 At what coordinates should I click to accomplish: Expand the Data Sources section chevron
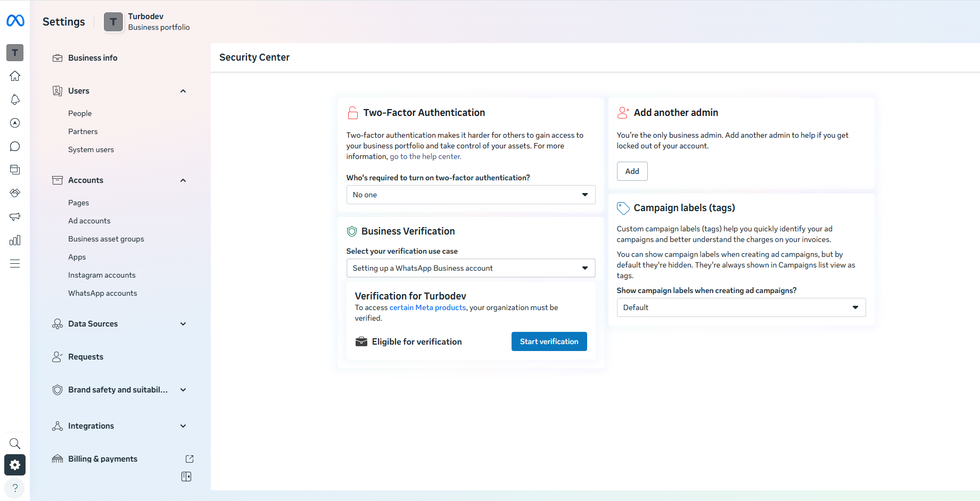pyautogui.click(x=183, y=324)
